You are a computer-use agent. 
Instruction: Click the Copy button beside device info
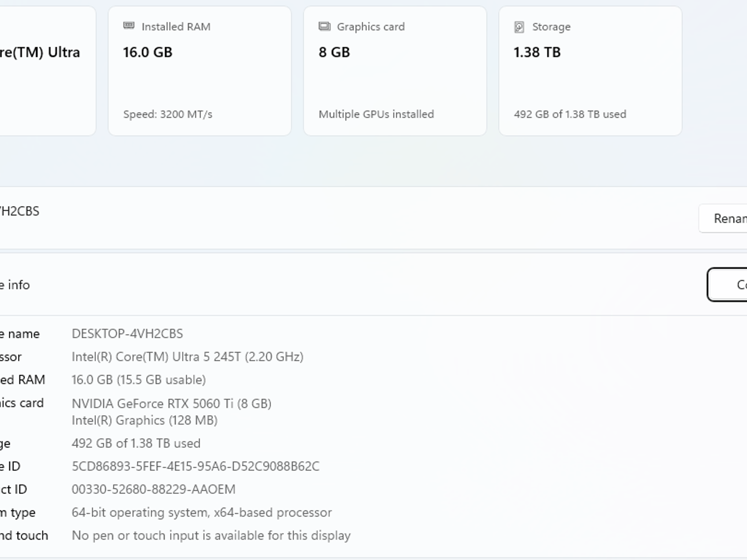(x=727, y=285)
